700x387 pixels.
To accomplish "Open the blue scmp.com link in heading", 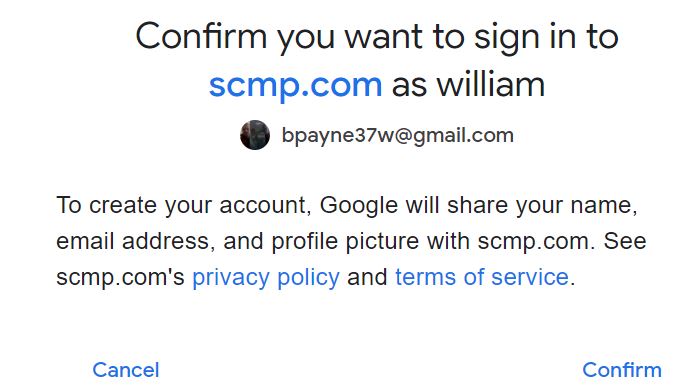I will (x=296, y=85).
